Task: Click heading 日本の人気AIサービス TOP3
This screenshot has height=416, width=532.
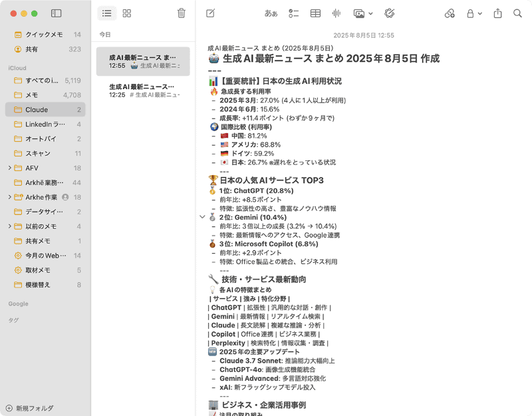Action: tap(266, 180)
